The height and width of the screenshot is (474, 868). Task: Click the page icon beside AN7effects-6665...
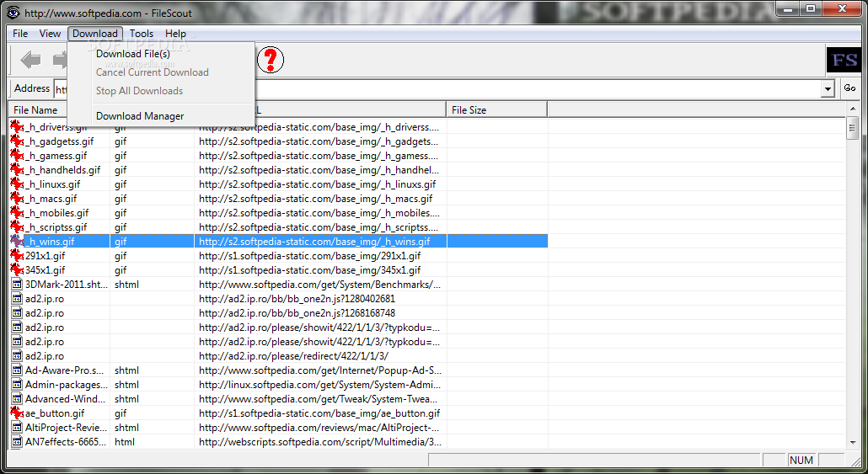(17, 442)
